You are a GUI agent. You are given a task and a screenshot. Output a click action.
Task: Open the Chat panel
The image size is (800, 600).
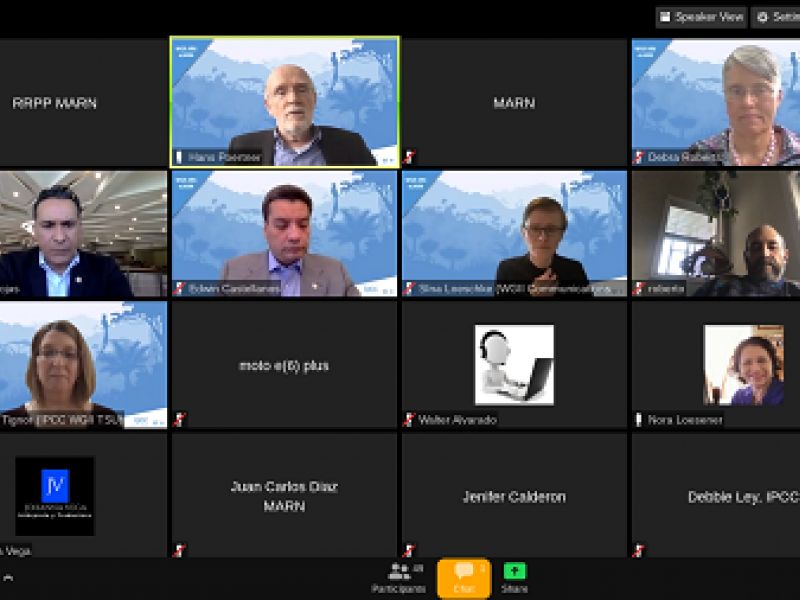[x=464, y=579]
